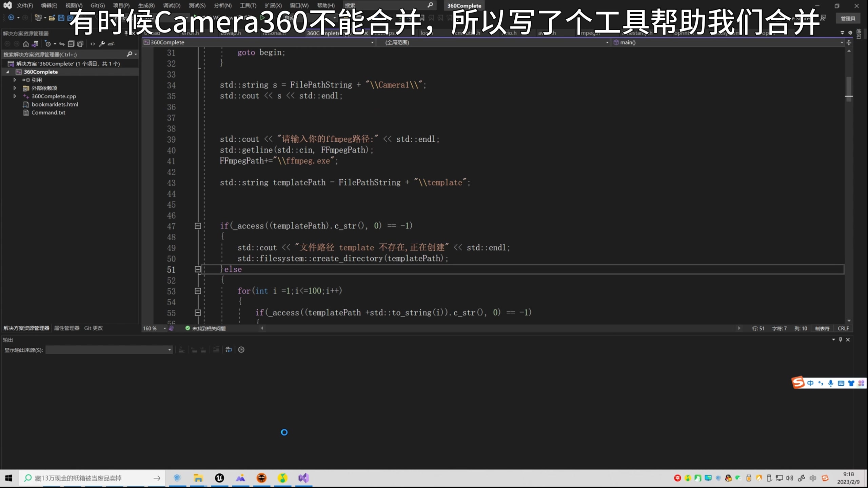
Task: Click the split editor icon at top right
Action: tap(849, 42)
